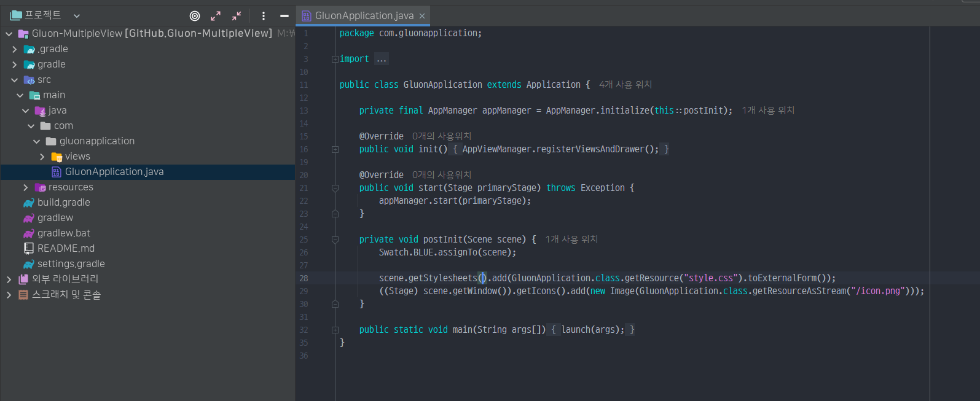Click the GluonApplication.java tab file icon

click(x=306, y=16)
